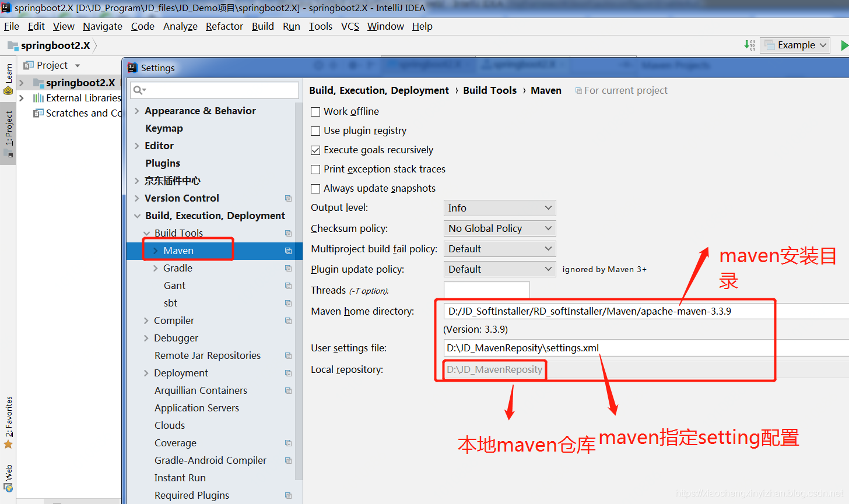Expand the Compiler settings node
The image size is (849, 504).
point(146,320)
